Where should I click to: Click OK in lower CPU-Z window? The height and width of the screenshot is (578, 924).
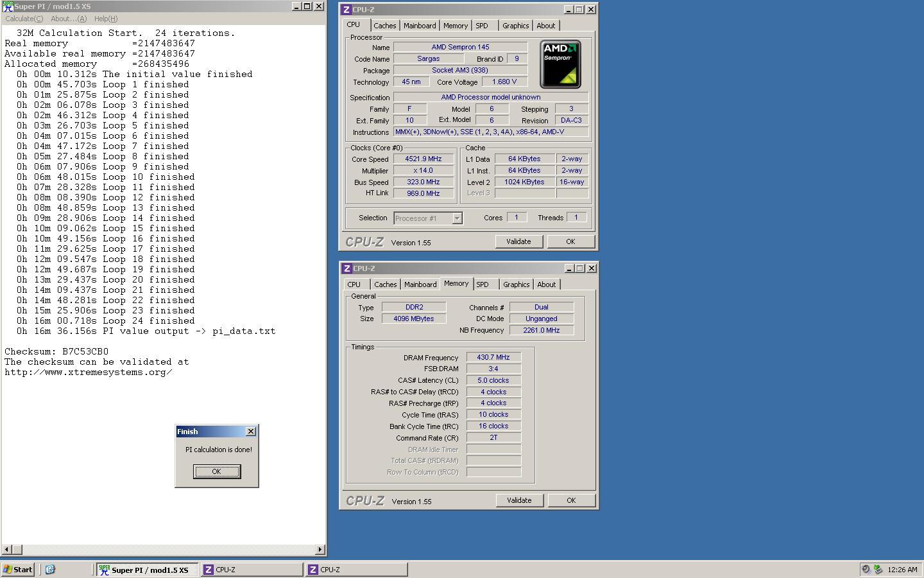(x=571, y=500)
